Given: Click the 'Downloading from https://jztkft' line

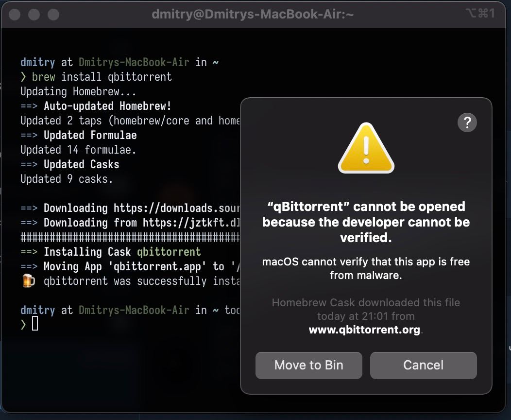Looking at the screenshot, I should point(130,223).
